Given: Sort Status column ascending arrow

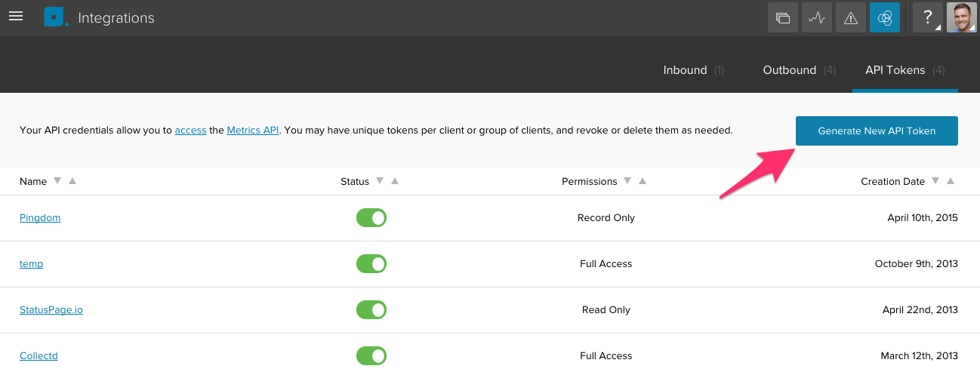Looking at the screenshot, I should pos(395,181).
